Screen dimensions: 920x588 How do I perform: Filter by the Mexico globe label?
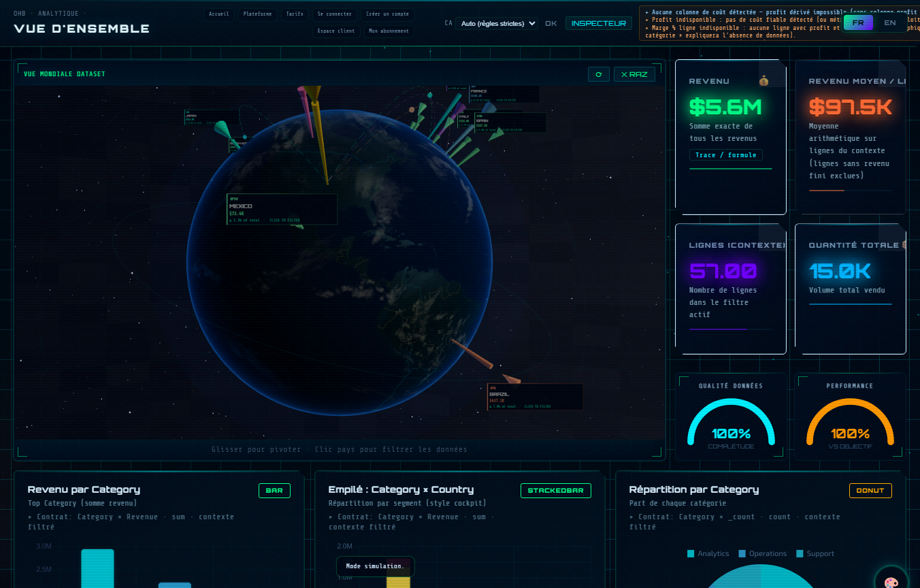pos(282,209)
